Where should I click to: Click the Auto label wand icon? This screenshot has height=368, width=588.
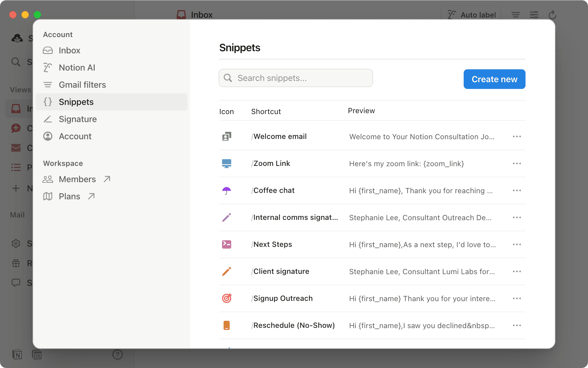pos(451,14)
